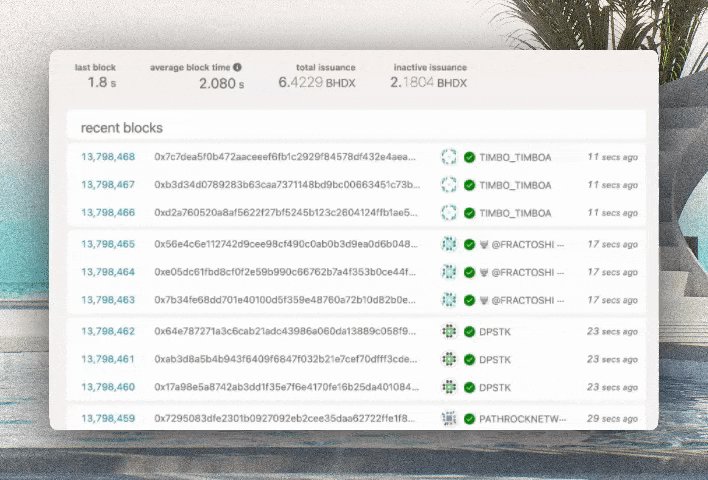Select hash starting 0x7b34fe68dd701e40
Screen dimensions: 708x480
285,300
